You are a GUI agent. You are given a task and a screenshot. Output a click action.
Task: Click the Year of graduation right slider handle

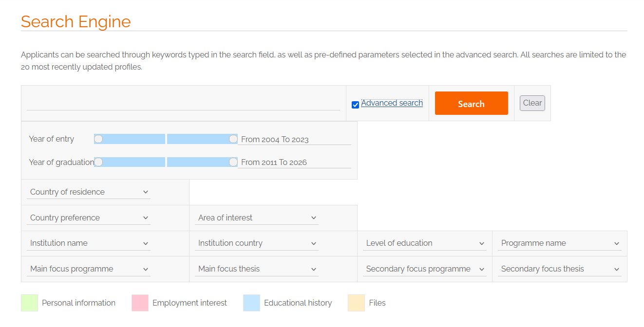[x=233, y=162]
